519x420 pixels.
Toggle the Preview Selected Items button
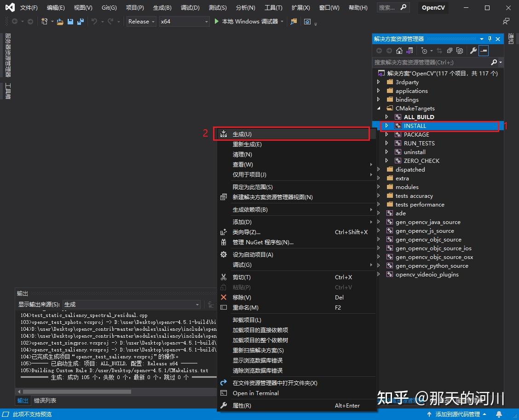click(484, 51)
